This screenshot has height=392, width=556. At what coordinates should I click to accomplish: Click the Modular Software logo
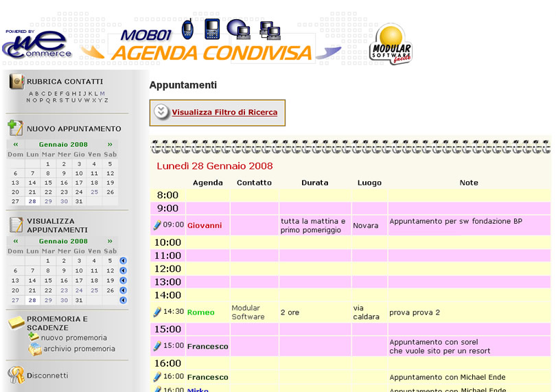pos(391,45)
